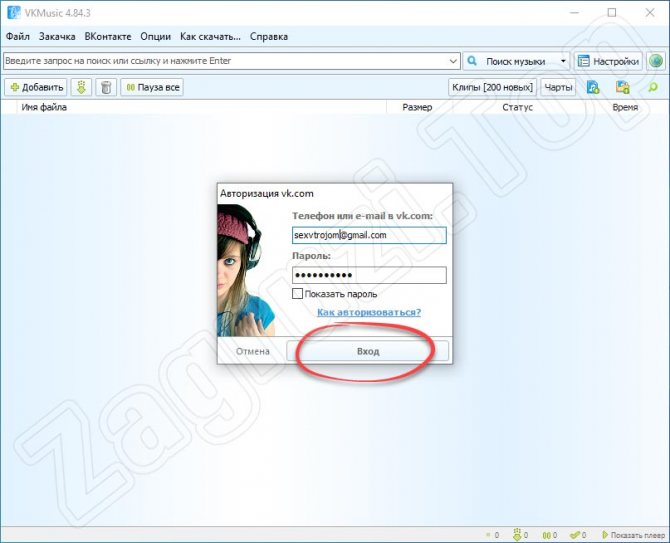This screenshot has height=543, width=670.
Task: Click the Пароль password field
Action: [368, 275]
